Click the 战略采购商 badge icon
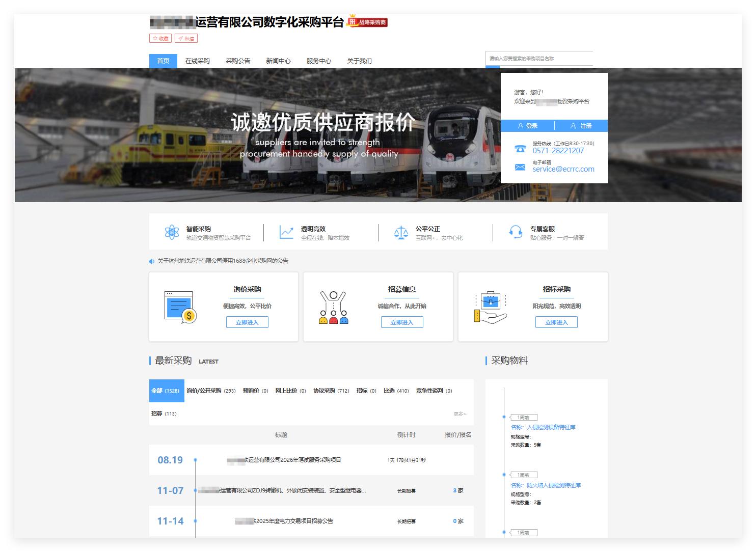Screen dimensions: 756x552 point(367,22)
